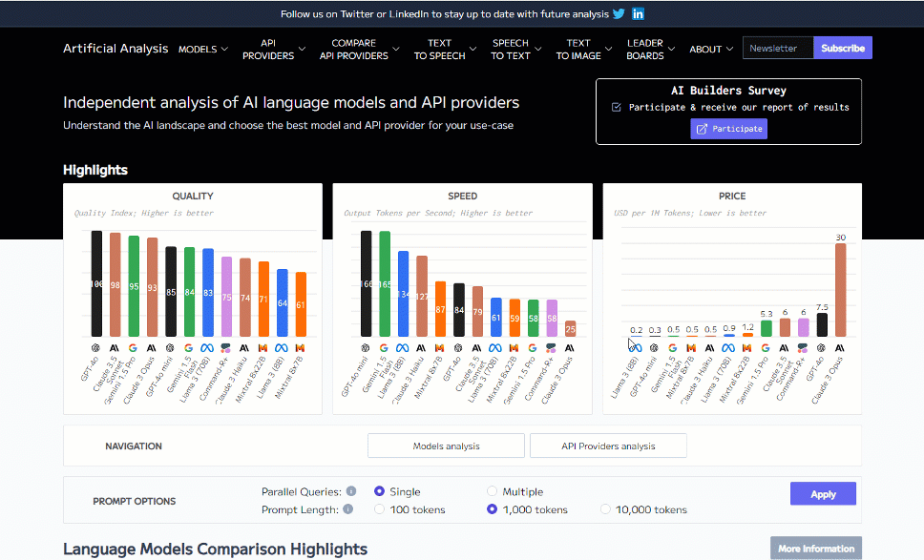Open the TEXT TO SPEECH dropdown
The height and width of the screenshot is (560, 924).
445,49
